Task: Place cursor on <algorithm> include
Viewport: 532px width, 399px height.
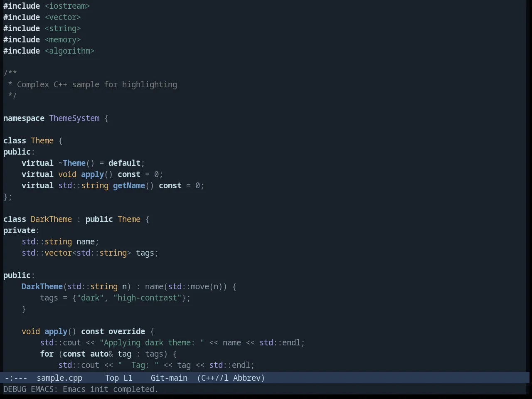Action: point(69,51)
